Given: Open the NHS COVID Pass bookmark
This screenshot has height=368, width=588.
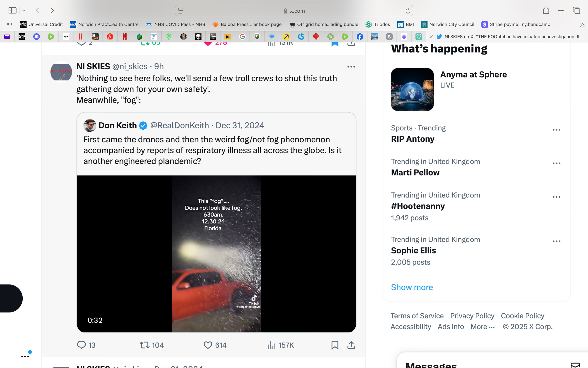Looking at the screenshot, I should coord(175,24).
